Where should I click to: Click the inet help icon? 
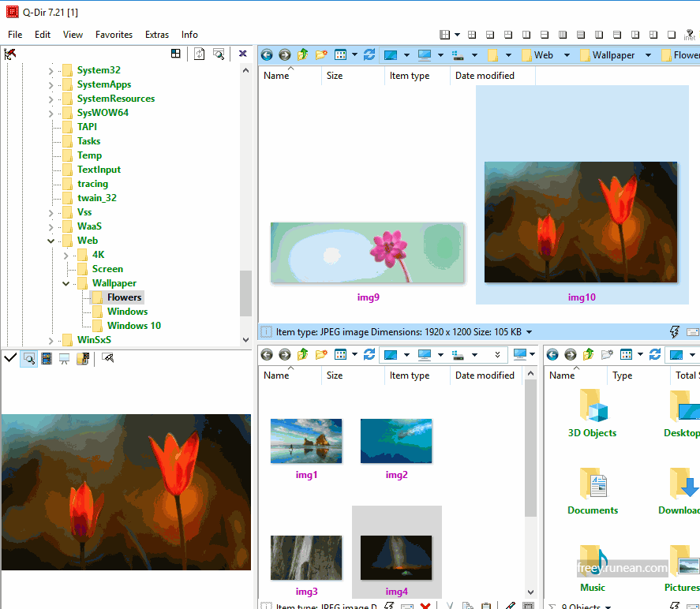pos(690,35)
